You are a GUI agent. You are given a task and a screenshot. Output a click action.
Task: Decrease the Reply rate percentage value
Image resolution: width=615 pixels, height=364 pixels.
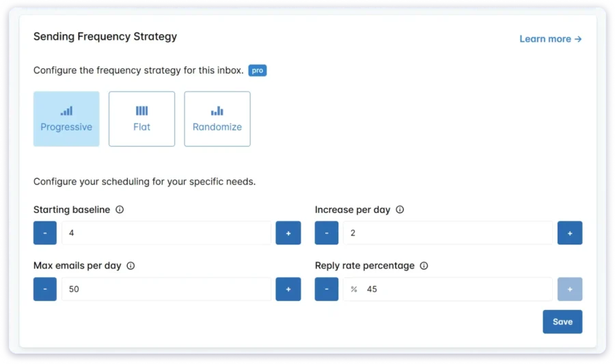[327, 289]
